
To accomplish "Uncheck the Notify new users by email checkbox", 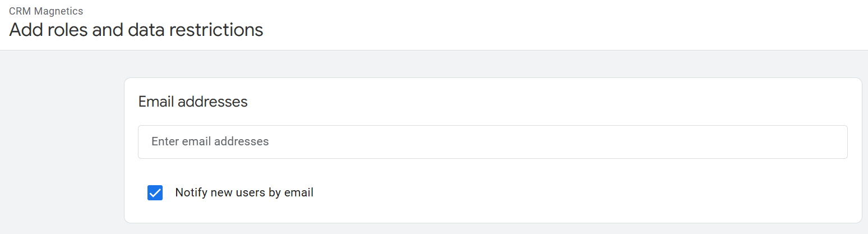I will (x=155, y=193).
